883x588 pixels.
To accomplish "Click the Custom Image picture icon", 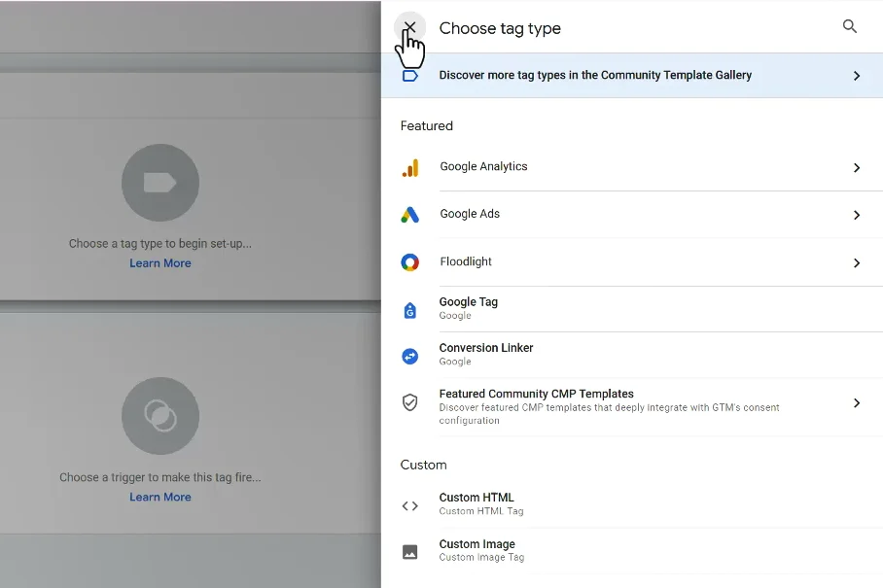I will point(410,552).
